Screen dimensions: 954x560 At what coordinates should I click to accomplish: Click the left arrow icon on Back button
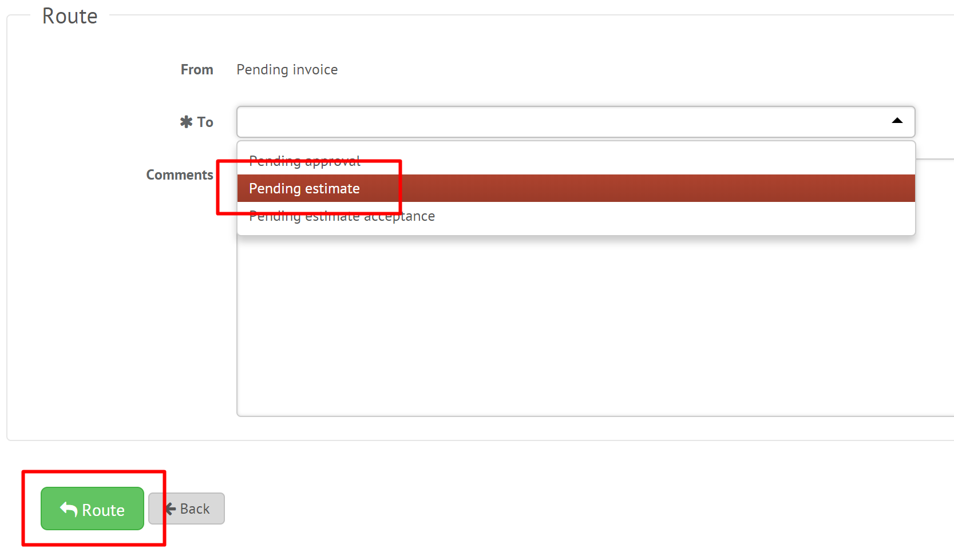tap(171, 509)
